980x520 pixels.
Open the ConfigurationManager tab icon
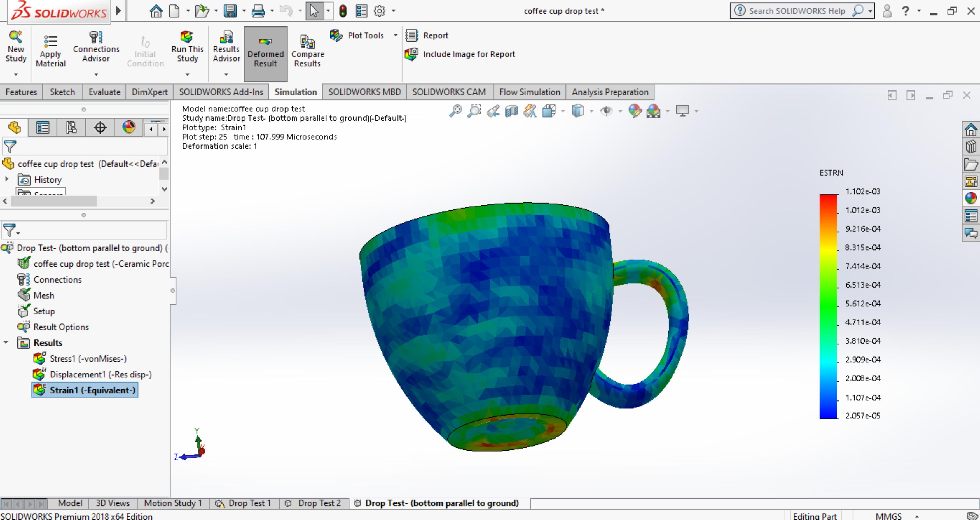pos(71,127)
